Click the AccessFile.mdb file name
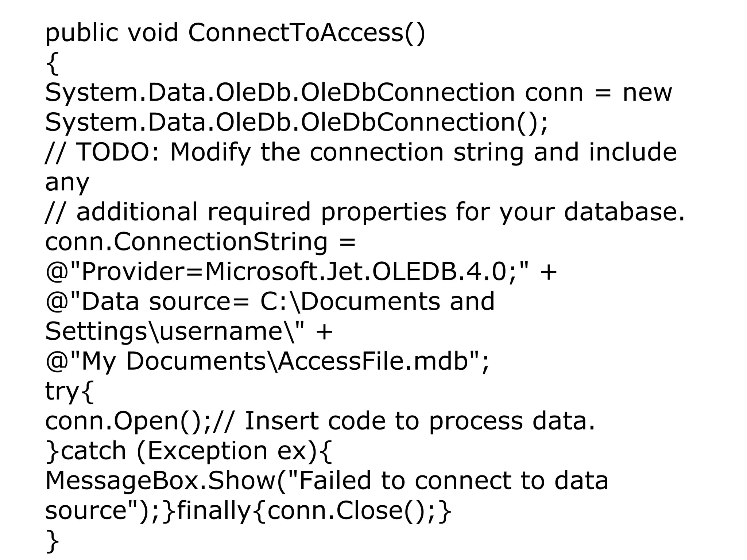 tap(372, 361)
